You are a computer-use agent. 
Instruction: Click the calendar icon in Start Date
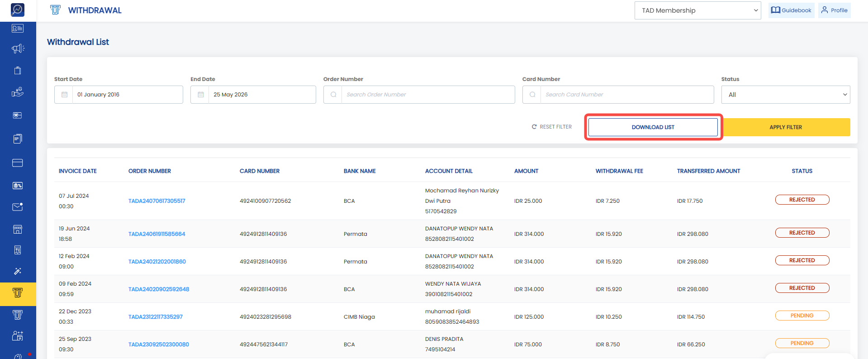[64, 95]
